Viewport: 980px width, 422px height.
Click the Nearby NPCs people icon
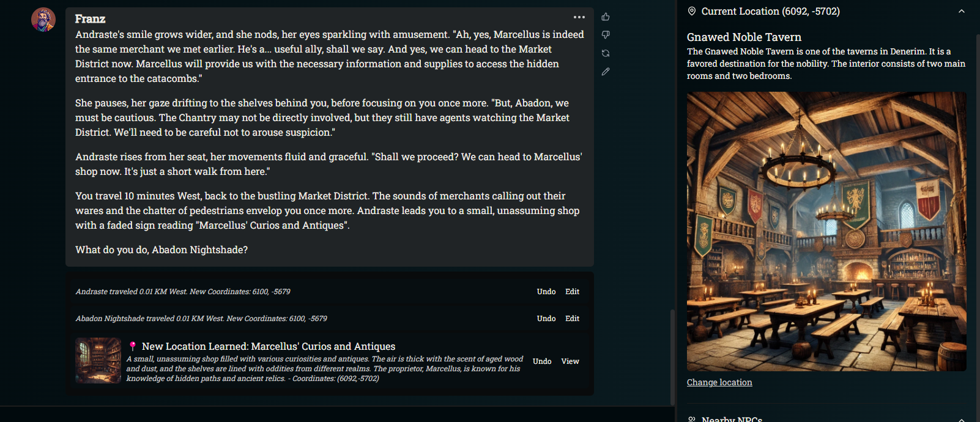pos(692,420)
